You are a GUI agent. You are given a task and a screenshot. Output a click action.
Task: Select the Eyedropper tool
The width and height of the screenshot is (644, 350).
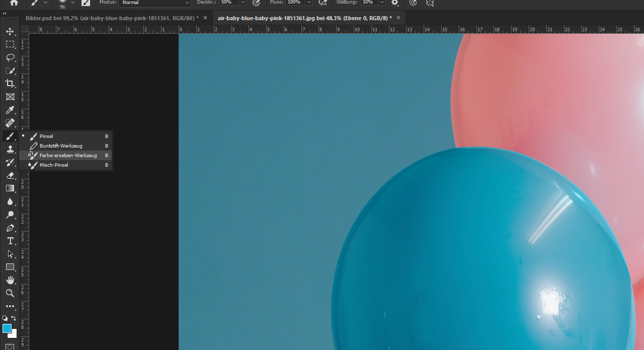[x=10, y=110]
